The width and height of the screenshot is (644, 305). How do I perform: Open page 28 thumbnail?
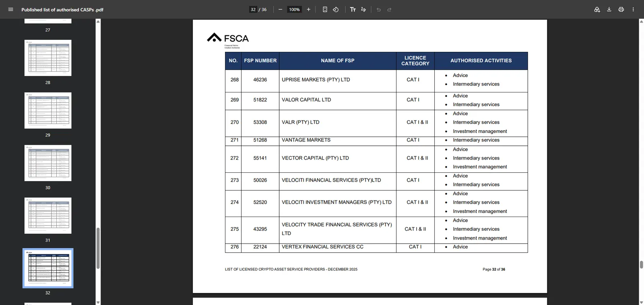coord(48,58)
